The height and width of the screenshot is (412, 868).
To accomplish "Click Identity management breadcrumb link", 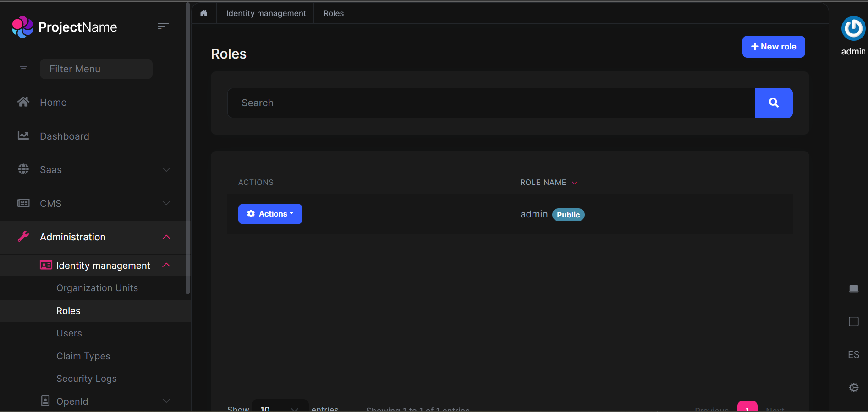I will coord(266,13).
